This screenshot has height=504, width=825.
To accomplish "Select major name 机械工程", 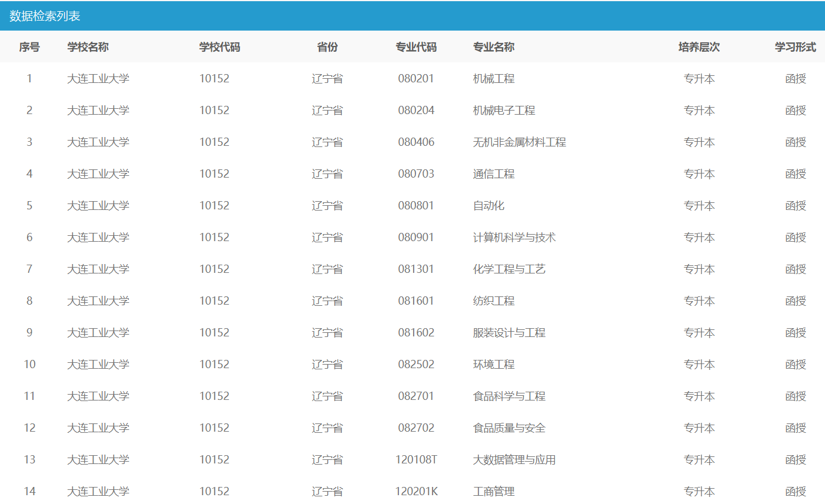I will pos(494,79).
